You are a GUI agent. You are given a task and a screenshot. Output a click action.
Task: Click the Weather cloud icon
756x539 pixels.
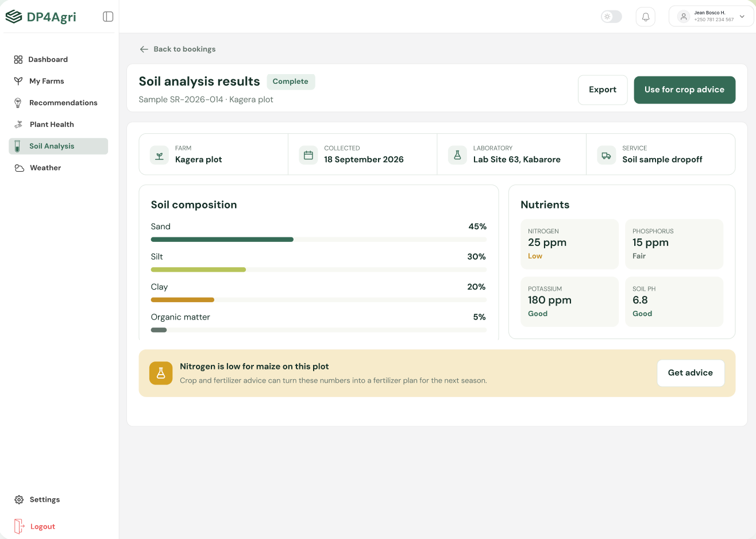click(19, 168)
